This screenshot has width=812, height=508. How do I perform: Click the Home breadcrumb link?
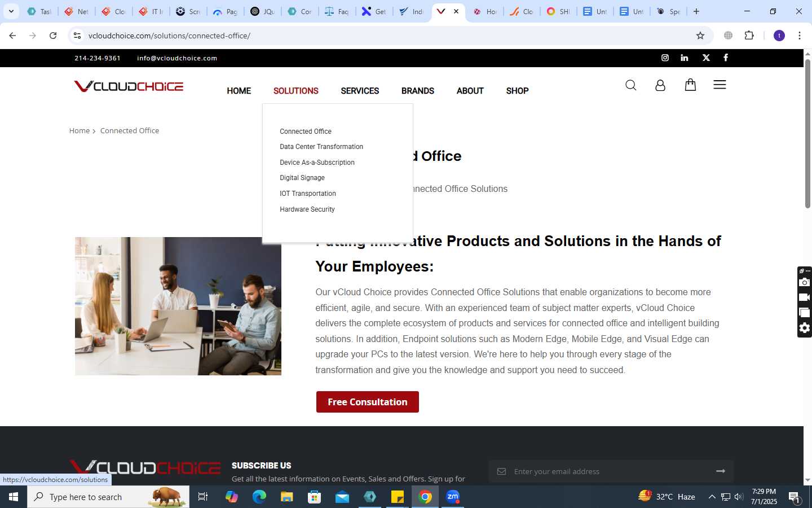tap(80, 130)
